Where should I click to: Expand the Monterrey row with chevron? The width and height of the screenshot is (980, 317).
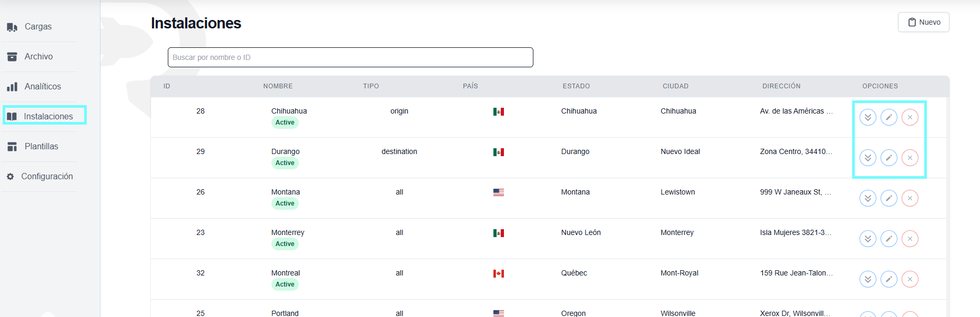867,239
